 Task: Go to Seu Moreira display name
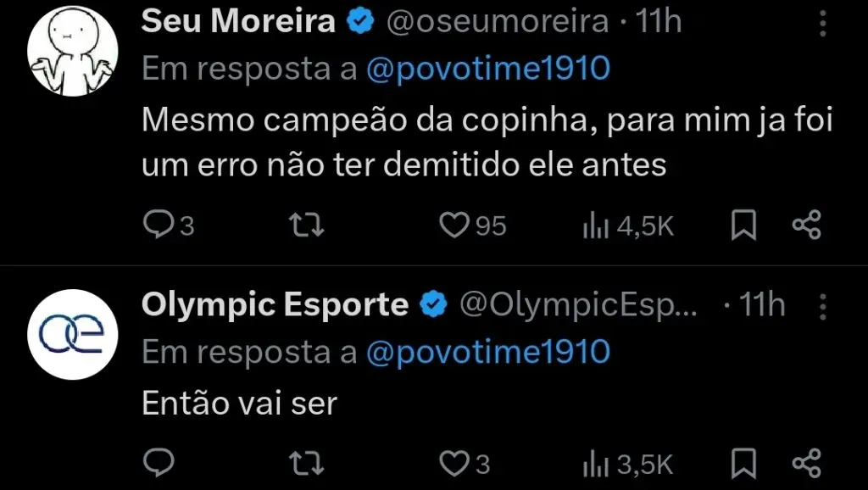[x=238, y=22]
